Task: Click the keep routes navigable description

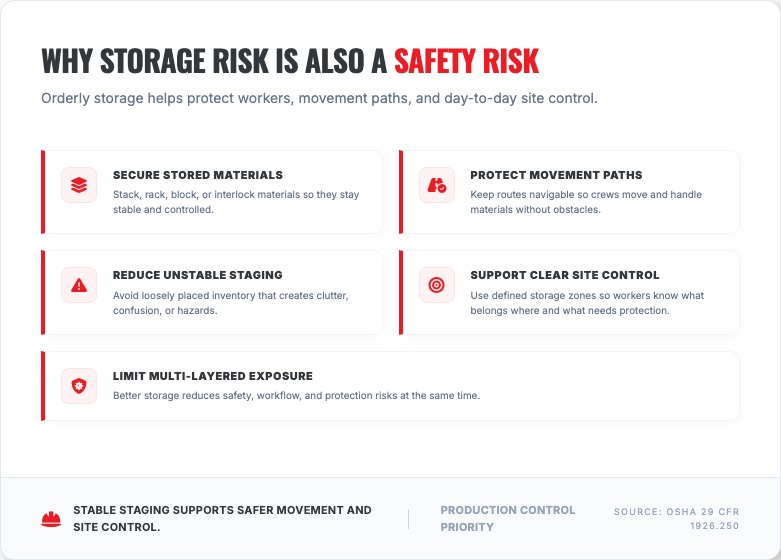Action: [x=586, y=202]
